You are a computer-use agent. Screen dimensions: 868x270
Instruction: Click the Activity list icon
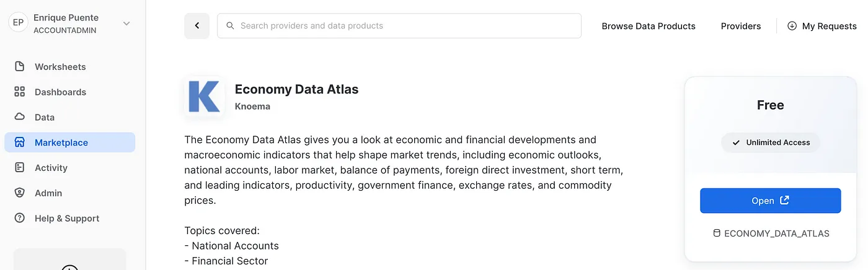point(20,168)
